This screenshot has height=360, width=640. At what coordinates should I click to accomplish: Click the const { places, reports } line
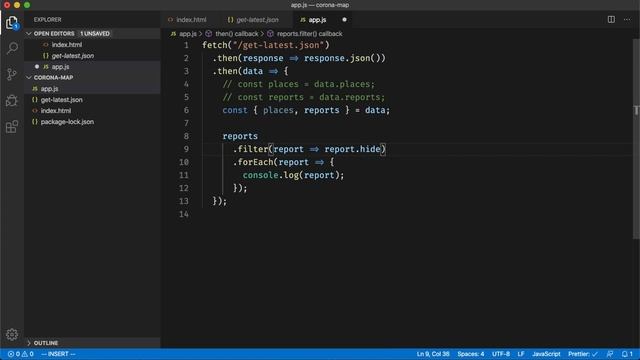306,110
